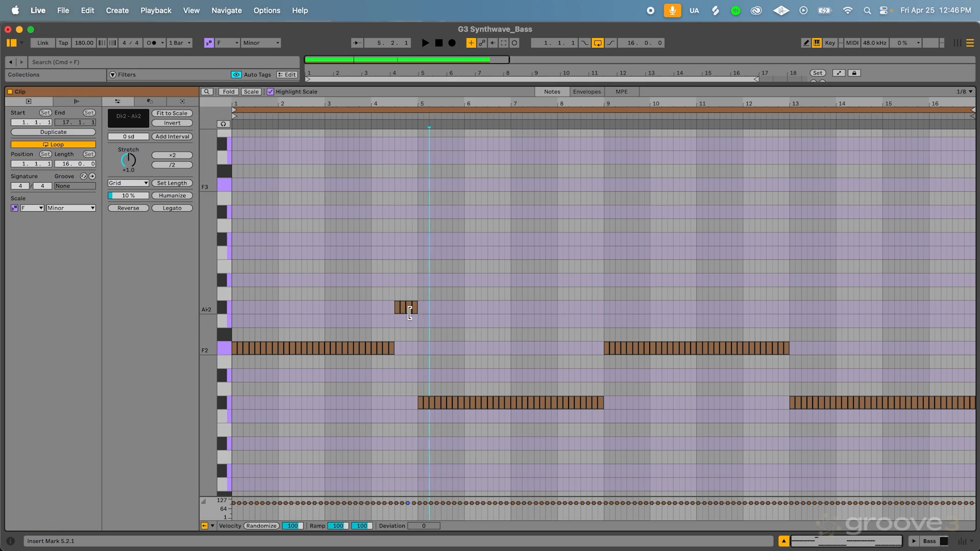Screen dimensions: 980x551
Task: Click the tags Edit button
Action: pos(287,74)
